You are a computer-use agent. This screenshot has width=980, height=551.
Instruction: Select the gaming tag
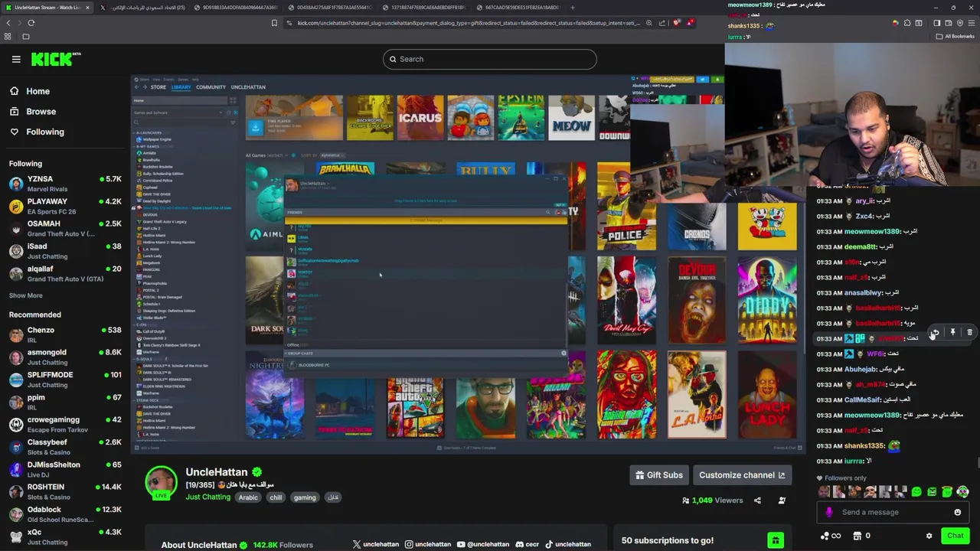(x=305, y=497)
